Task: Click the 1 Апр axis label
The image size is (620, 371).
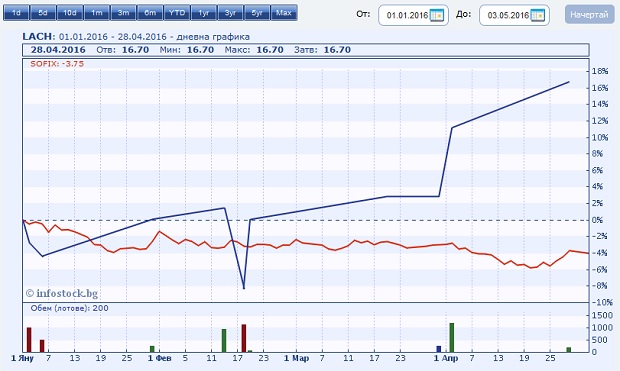Action: 446,358
